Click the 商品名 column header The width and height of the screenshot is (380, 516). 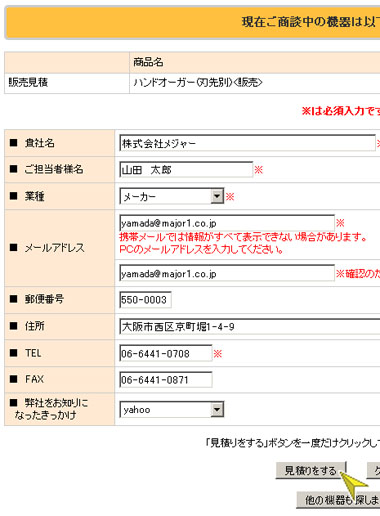click(148, 62)
